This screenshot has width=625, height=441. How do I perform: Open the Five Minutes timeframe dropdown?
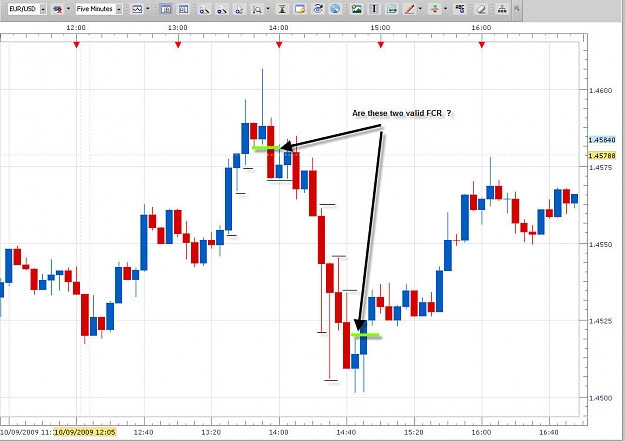(x=119, y=9)
